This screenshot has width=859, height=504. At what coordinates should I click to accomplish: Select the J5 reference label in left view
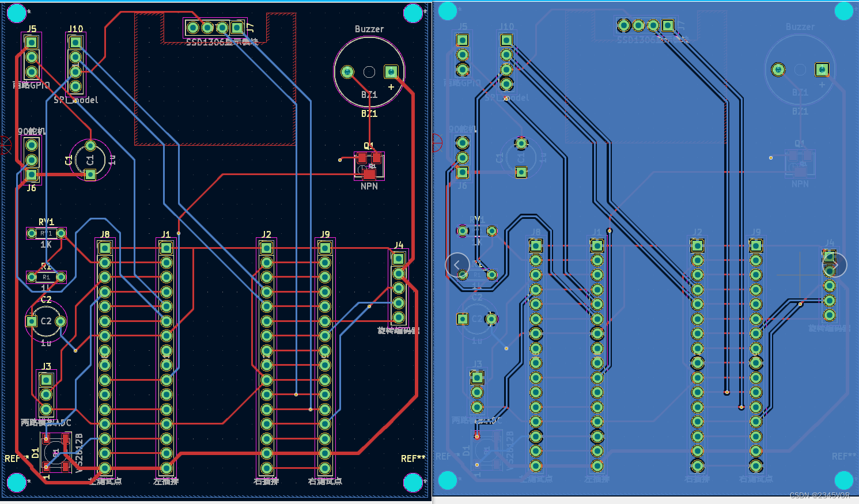pyautogui.click(x=32, y=28)
